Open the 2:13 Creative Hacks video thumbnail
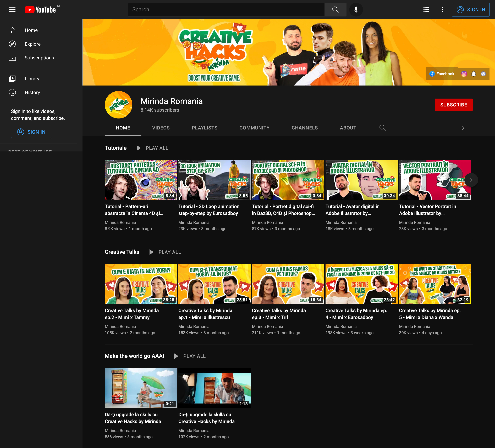The height and width of the screenshot is (448, 495). click(x=214, y=388)
